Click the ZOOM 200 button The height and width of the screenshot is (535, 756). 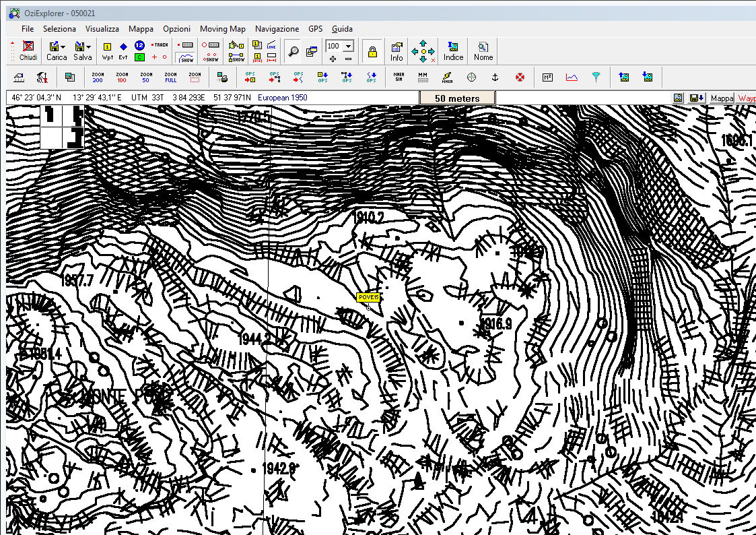point(98,77)
